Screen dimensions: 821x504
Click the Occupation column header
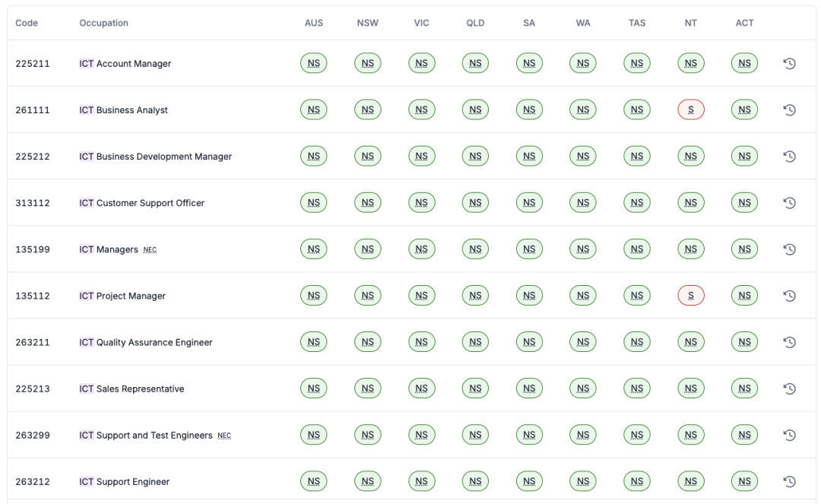[103, 23]
